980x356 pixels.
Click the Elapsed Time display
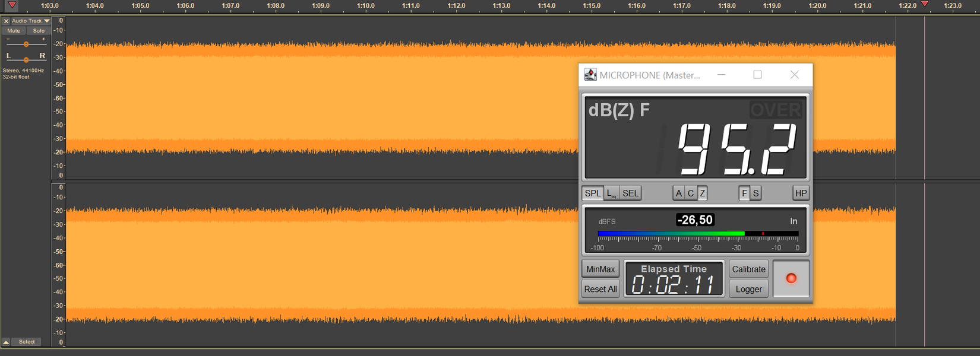point(674,279)
